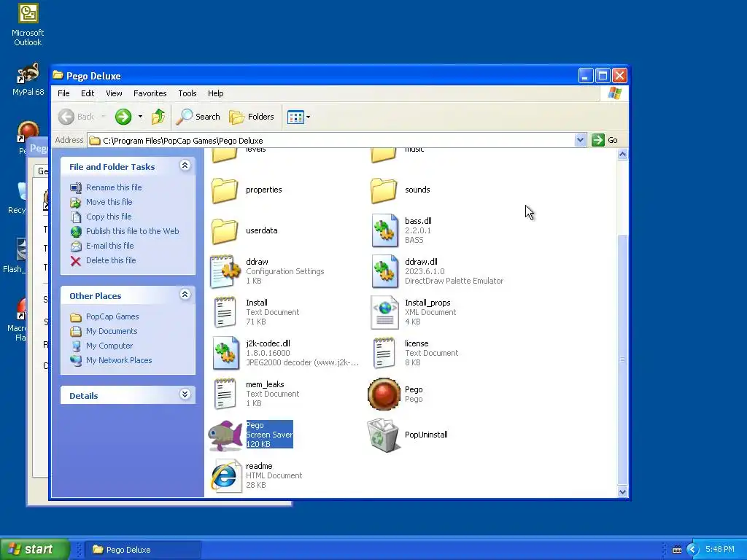
Task: Go to My Documents in Other Places
Action: coord(112,332)
